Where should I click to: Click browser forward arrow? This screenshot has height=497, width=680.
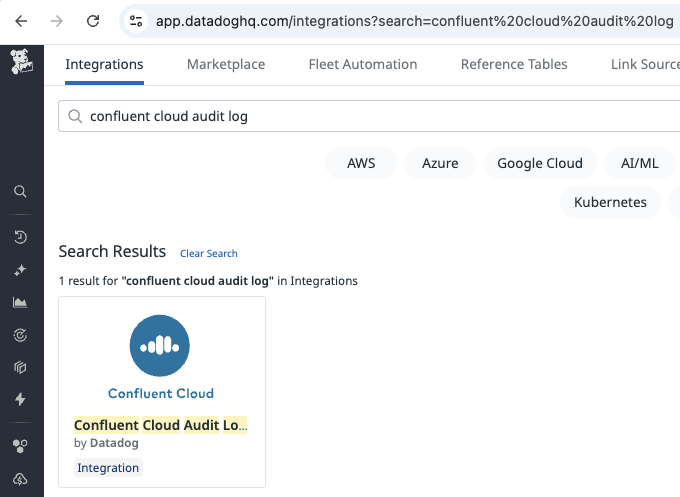(57, 21)
